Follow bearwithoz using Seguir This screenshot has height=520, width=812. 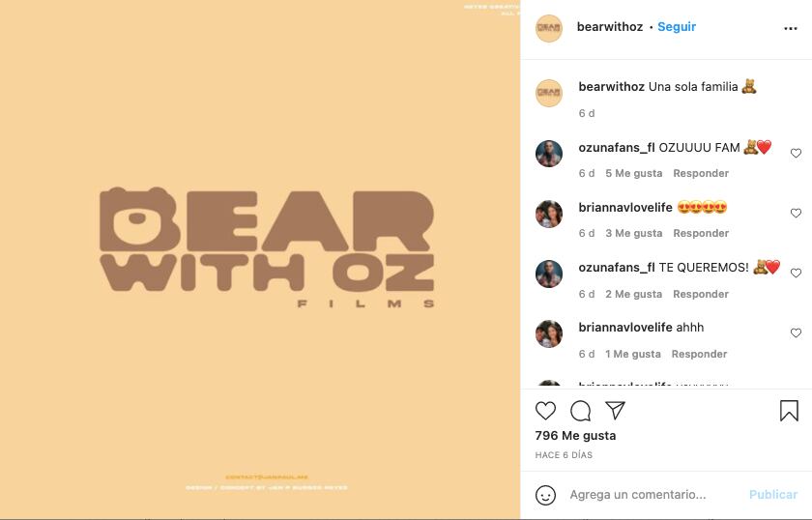coord(677,27)
